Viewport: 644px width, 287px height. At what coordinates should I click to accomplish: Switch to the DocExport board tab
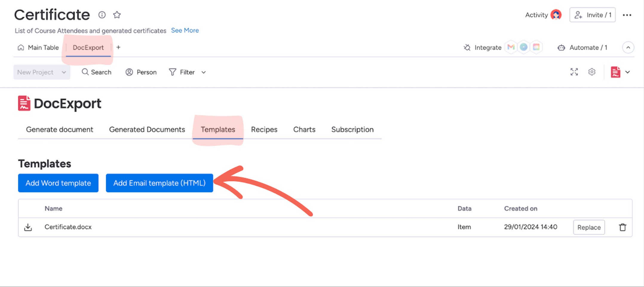click(88, 48)
